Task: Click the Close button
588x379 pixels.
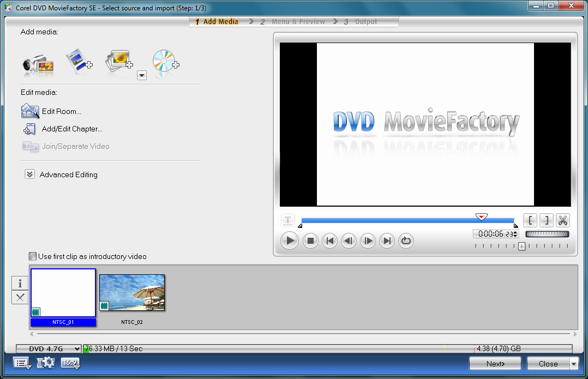Action: (548, 364)
